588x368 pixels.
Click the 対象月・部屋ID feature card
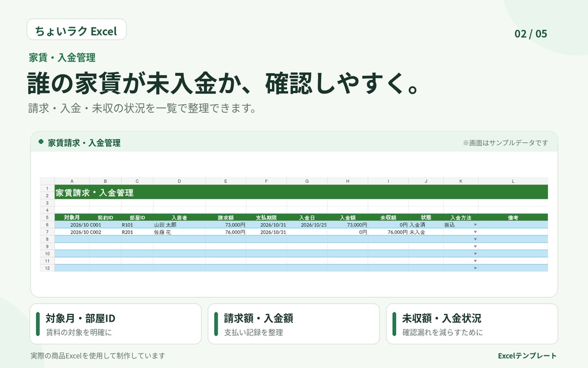point(115,324)
